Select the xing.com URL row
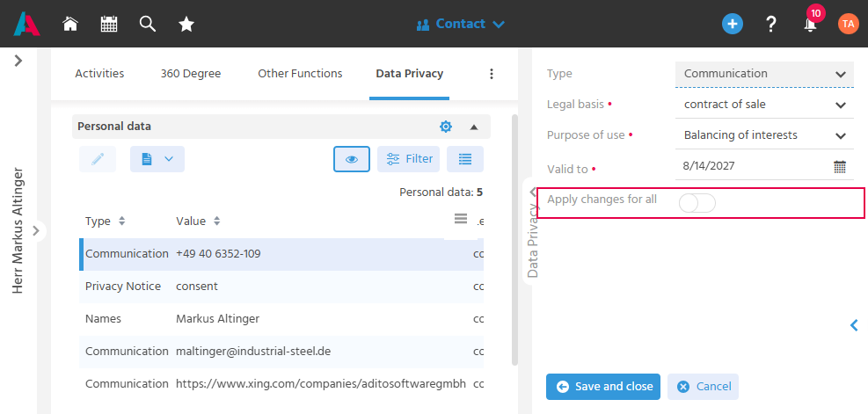 [x=281, y=384]
